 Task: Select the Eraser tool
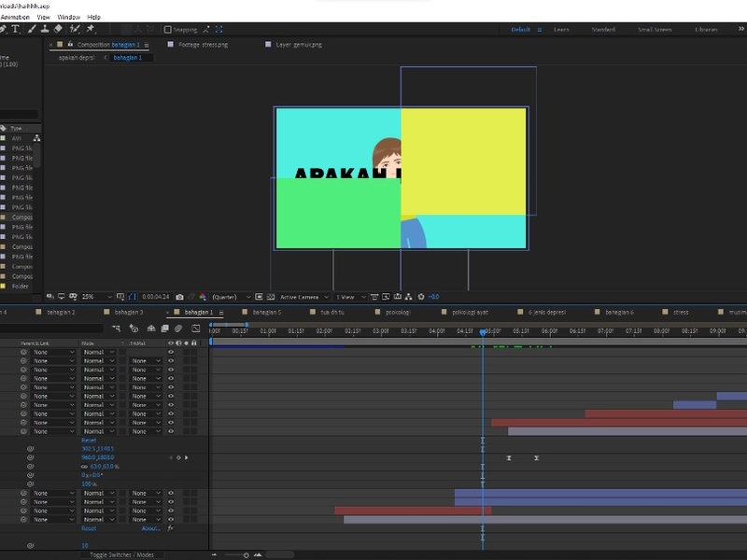[x=58, y=29]
